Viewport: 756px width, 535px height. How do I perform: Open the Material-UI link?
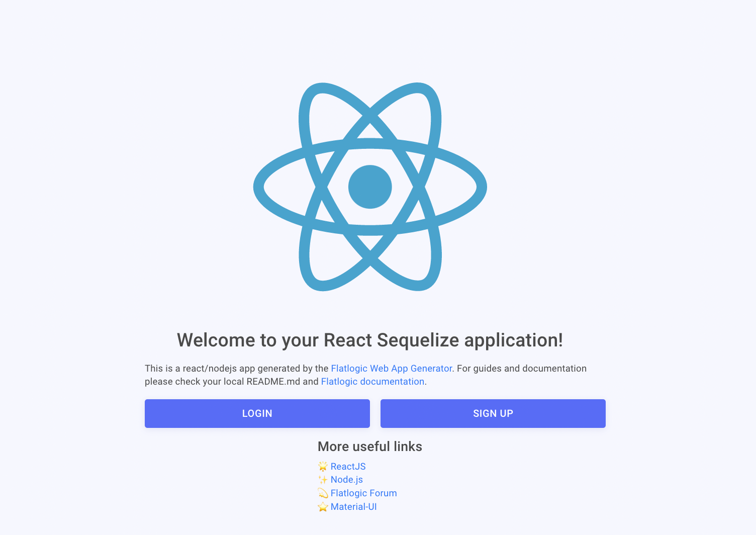pos(353,507)
